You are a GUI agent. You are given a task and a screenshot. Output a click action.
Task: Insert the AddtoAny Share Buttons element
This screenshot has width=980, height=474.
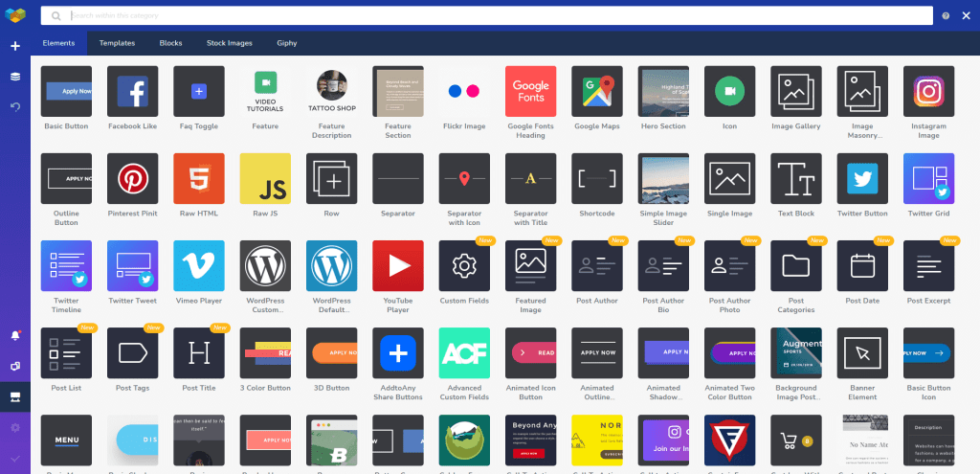[x=398, y=353]
